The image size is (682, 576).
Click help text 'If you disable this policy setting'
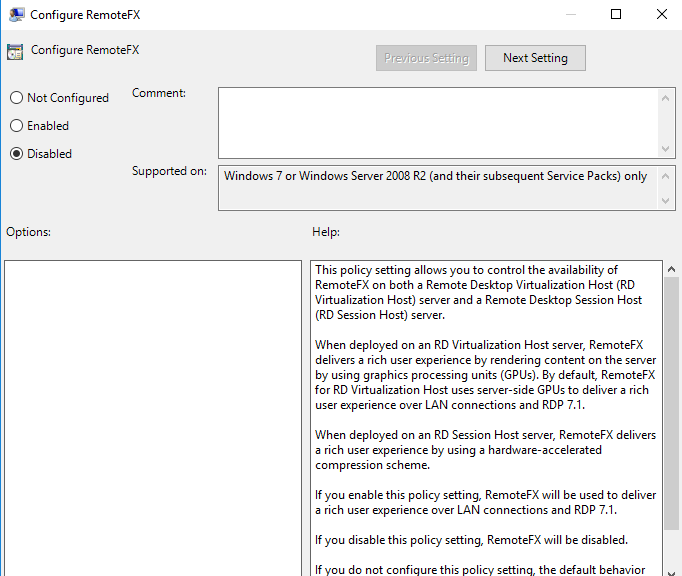click(x=399, y=540)
